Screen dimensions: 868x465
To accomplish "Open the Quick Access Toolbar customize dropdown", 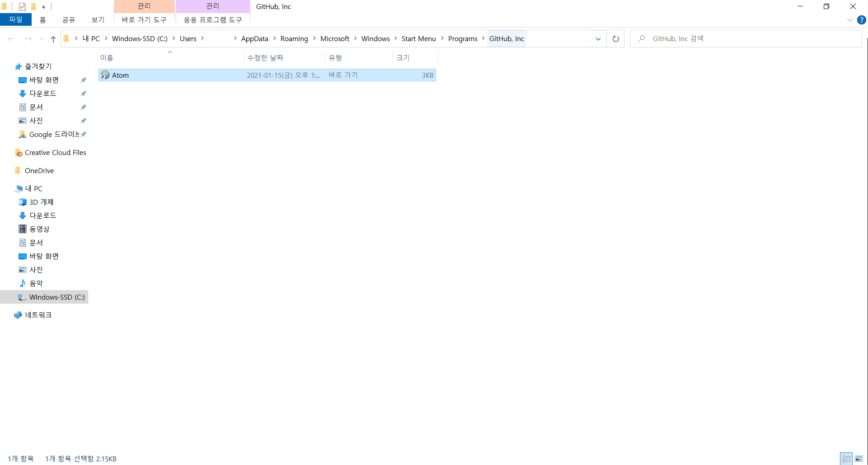I will pos(43,7).
